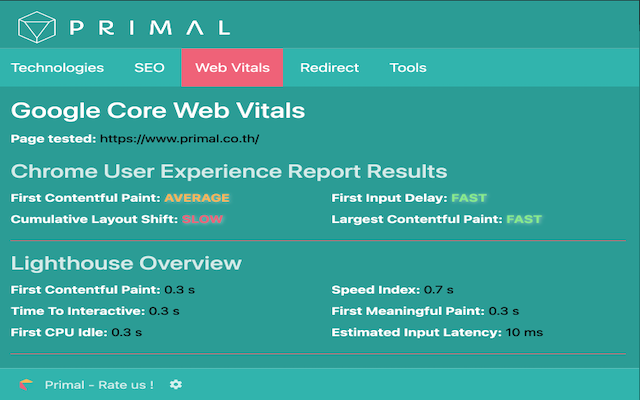Click the Estimated Input Latency value 10 ms
The width and height of the screenshot is (640, 400).
point(524,332)
